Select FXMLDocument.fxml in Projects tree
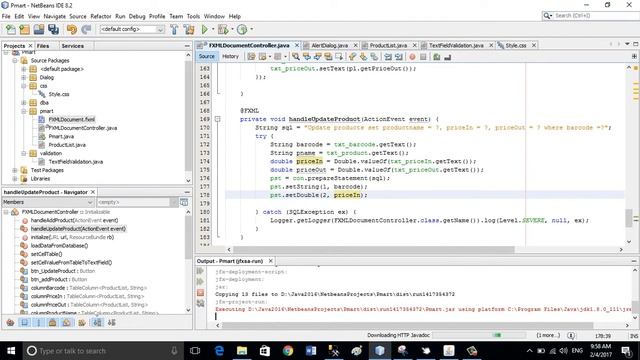The image size is (640, 360). [71, 120]
